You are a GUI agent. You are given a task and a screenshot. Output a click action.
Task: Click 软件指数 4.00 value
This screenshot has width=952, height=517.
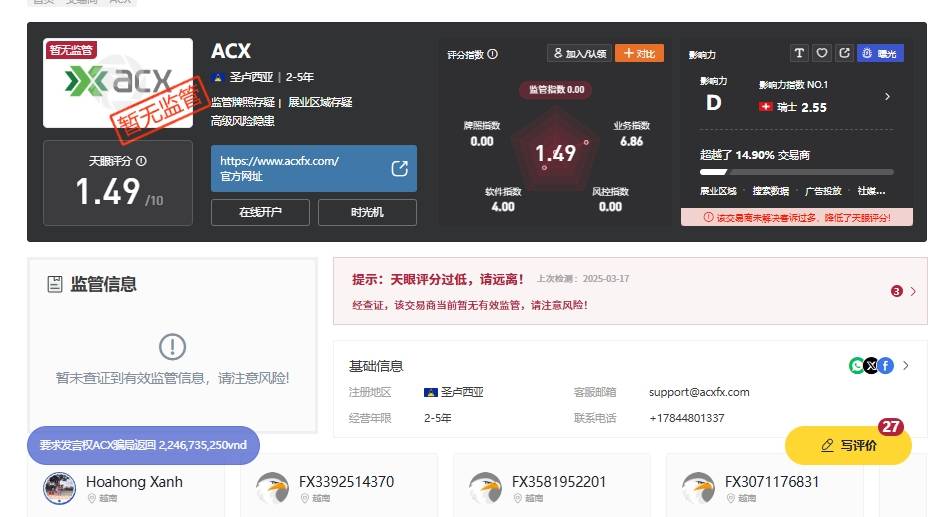503,207
